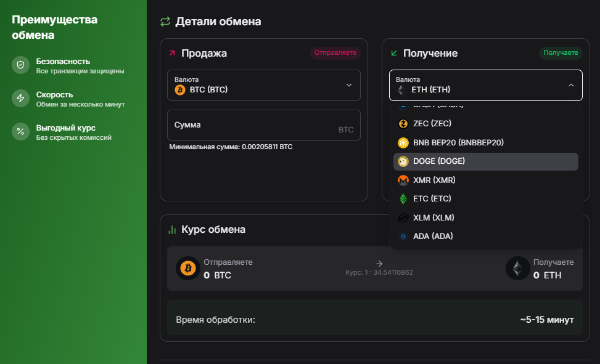Click the bar chart icon next to Курс обмена
The image size is (600, 364).
[172, 230]
